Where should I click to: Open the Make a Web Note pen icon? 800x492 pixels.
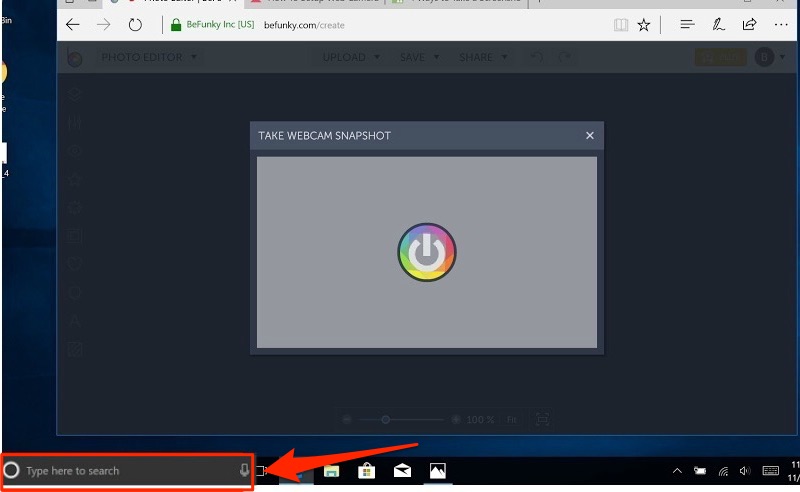(x=718, y=24)
